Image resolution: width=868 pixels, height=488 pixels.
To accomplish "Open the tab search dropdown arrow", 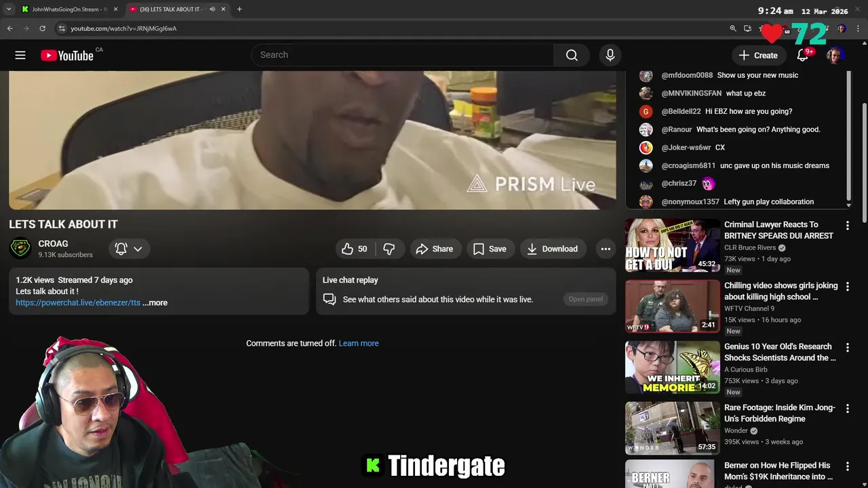I will (x=9, y=9).
